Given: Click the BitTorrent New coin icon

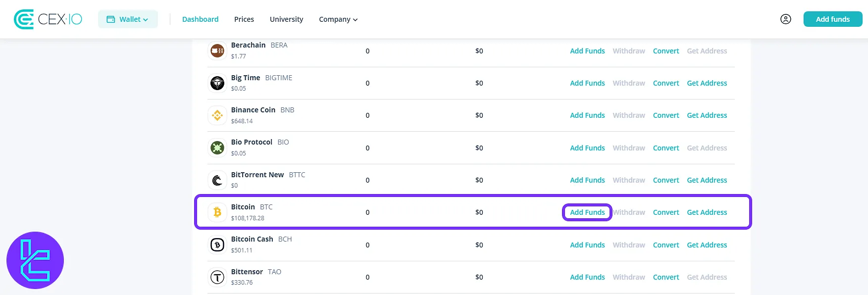Looking at the screenshot, I should [217, 180].
